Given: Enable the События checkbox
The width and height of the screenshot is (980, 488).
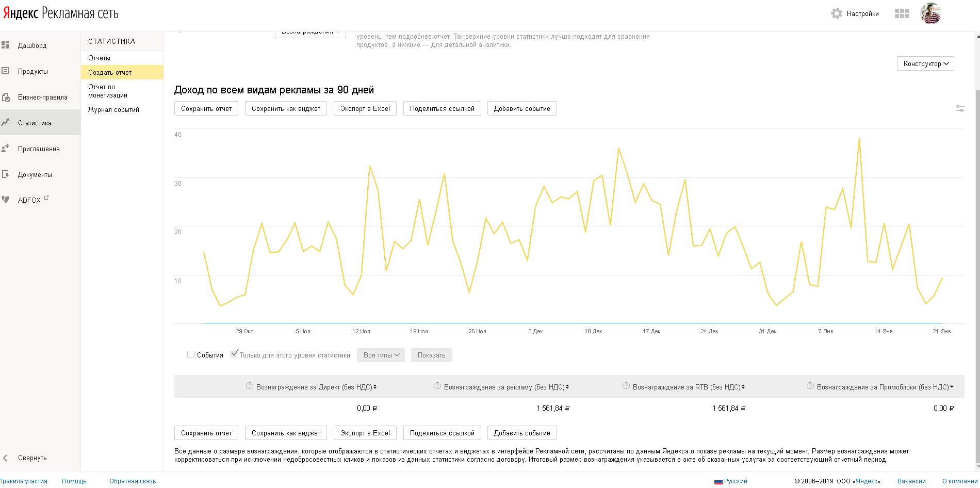Looking at the screenshot, I should (x=191, y=354).
